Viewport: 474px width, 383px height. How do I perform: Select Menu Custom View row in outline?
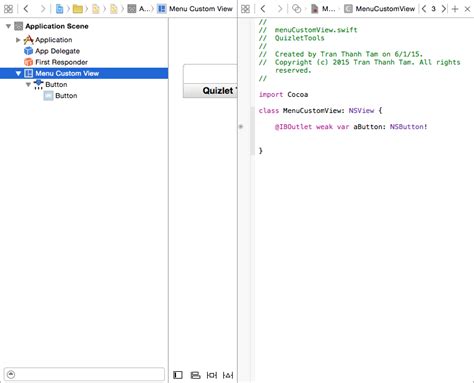coord(84,73)
